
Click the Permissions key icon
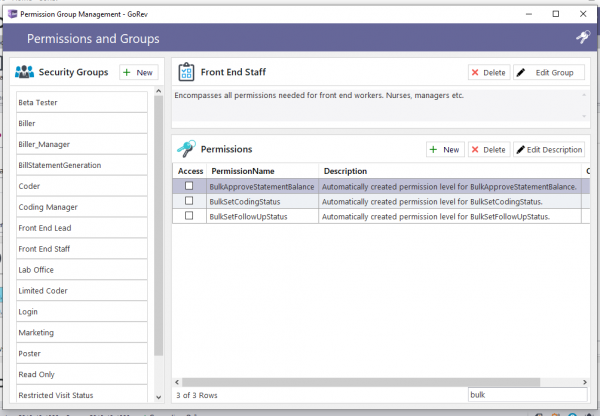coord(185,149)
